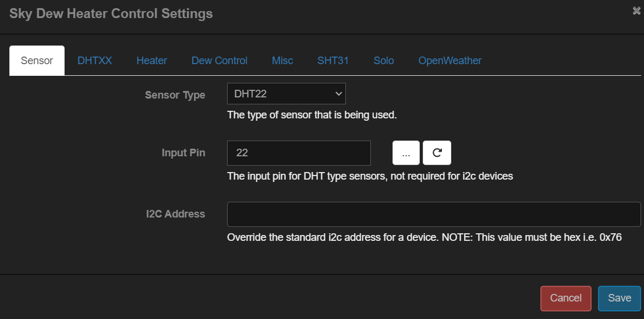Image resolution: width=644 pixels, height=319 pixels.
Task: Click the Sensor Type label
Action: pyautogui.click(x=175, y=95)
